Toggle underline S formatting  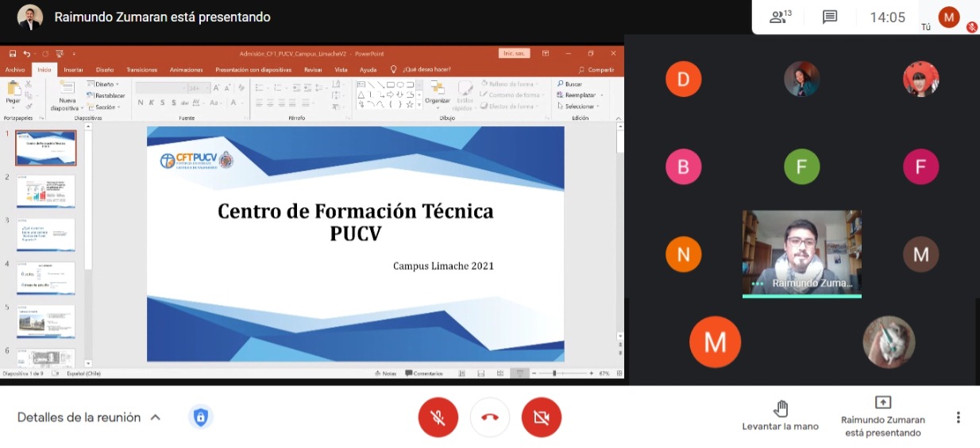162,102
